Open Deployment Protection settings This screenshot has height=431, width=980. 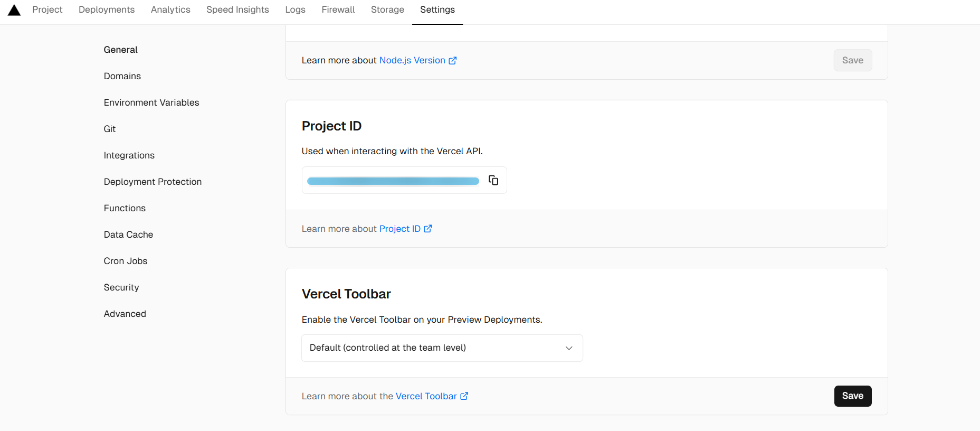[153, 182]
